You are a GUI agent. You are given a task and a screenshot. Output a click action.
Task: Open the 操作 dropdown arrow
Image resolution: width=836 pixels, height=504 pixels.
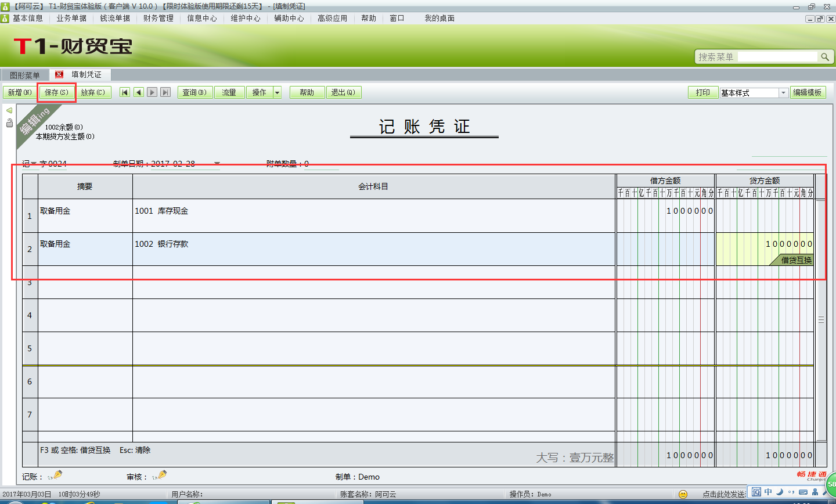277,92
